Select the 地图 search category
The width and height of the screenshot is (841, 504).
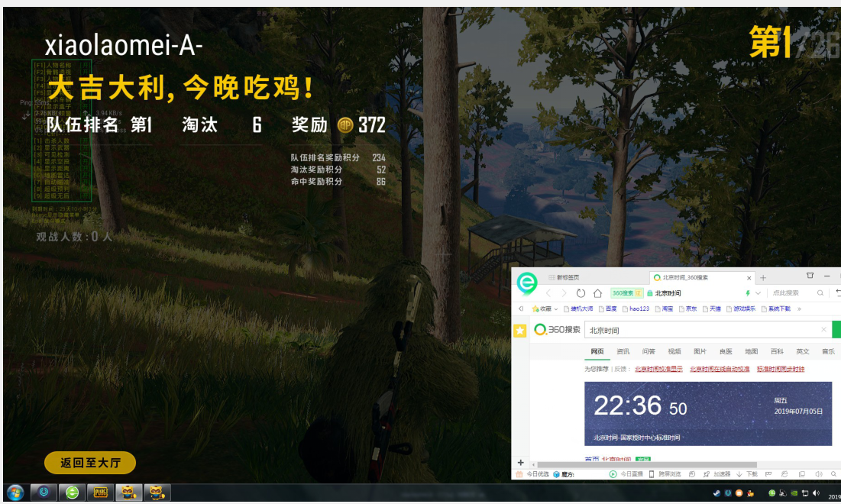click(752, 352)
